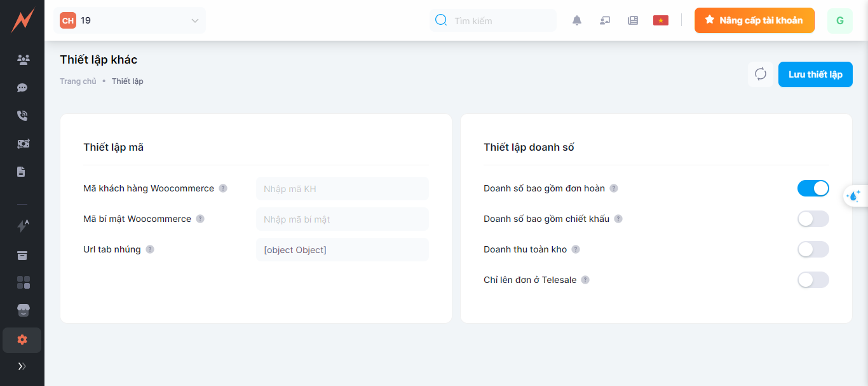Select the settings gear sidebar item
This screenshot has height=386, width=868.
tap(22, 340)
